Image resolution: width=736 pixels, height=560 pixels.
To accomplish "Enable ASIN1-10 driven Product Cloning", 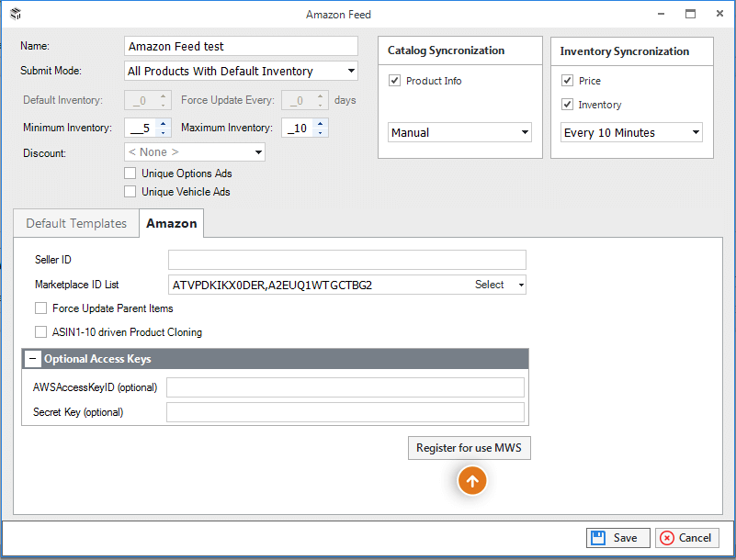I will [40, 332].
